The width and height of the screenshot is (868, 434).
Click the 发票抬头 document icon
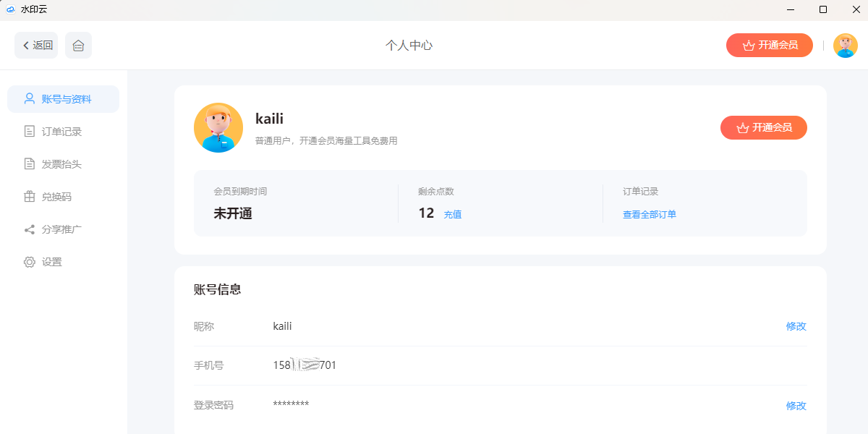(x=30, y=164)
